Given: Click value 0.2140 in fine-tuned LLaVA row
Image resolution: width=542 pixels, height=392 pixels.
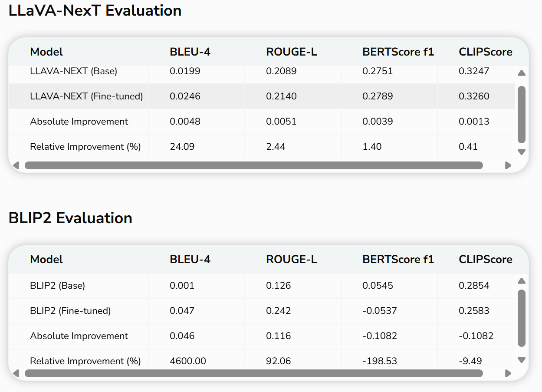Looking at the screenshot, I should [x=281, y=96].
